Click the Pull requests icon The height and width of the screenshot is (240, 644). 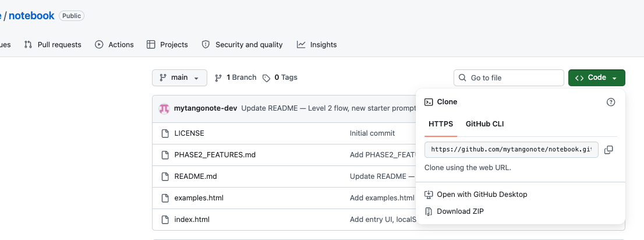pos(28,45)
